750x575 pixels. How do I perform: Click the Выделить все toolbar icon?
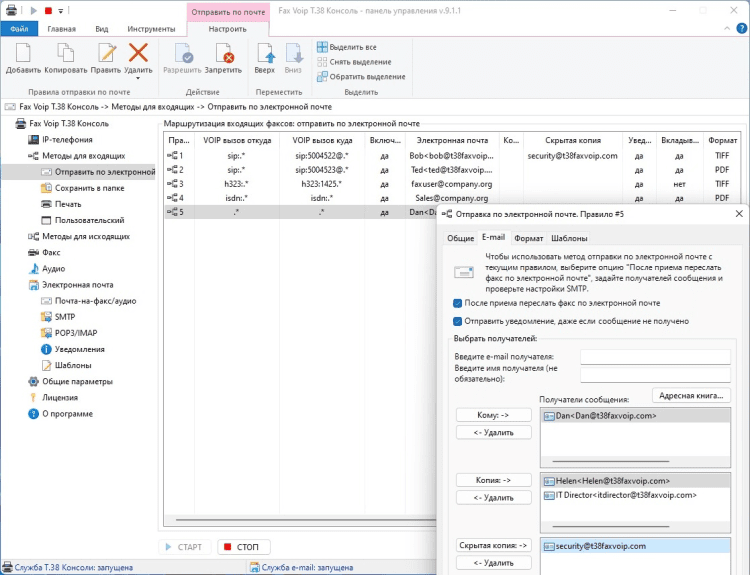click(x=322, y=47)
